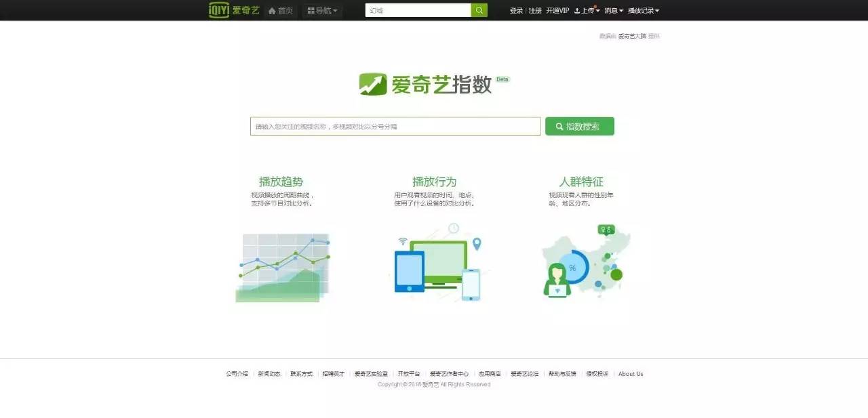Open 联系方式 in the footer
This screenshot has height=418, width=868.
(x=302, y=374)
